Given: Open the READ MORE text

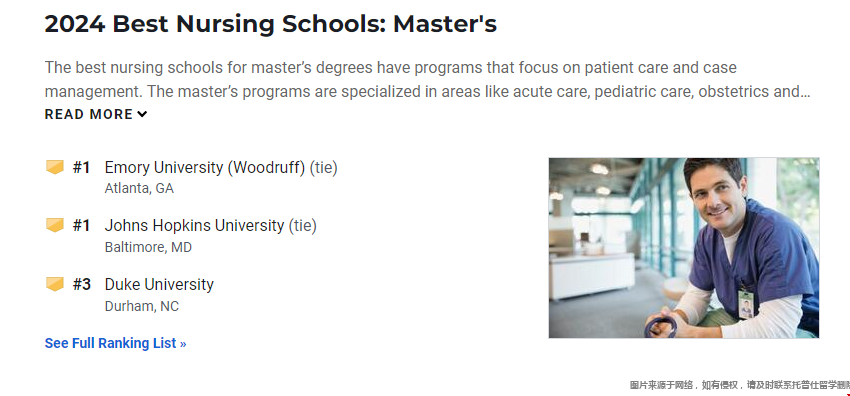Looking at the screenshot, I should (89, 114).
